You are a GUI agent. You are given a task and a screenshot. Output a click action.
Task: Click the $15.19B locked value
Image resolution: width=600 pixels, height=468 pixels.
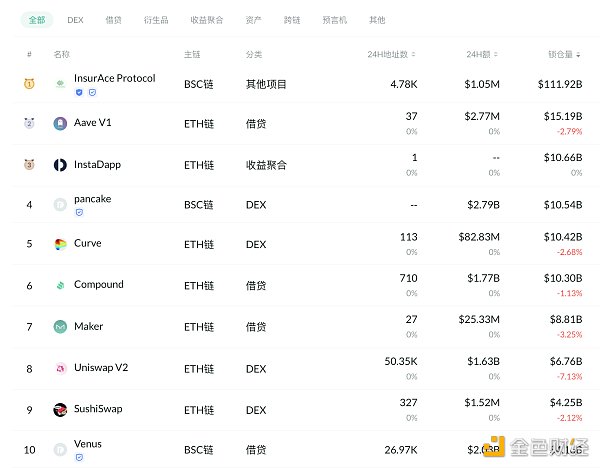coord(563,116)
